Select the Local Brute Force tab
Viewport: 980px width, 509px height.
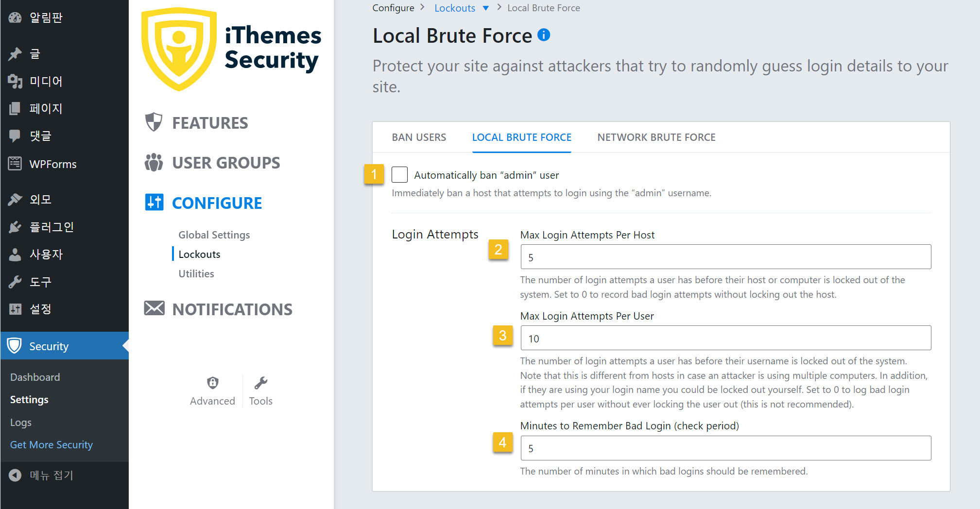521,137
